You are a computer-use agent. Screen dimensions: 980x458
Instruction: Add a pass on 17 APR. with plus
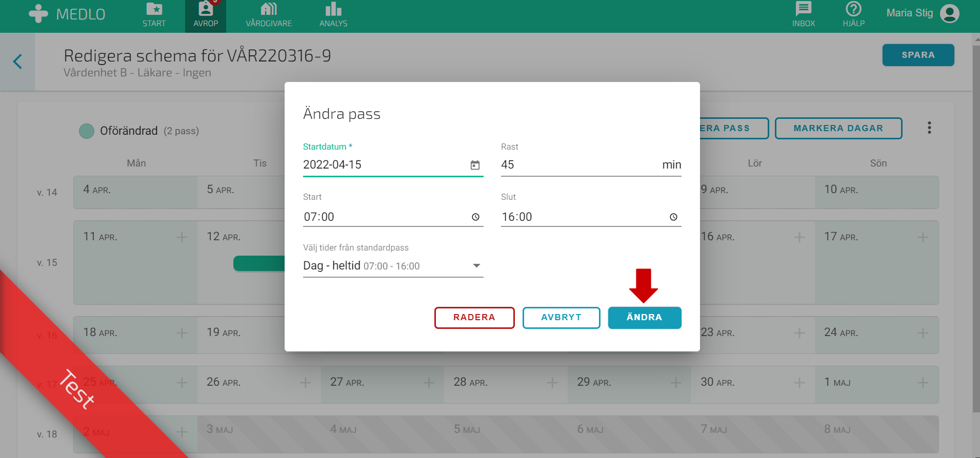click(x=923, y=237)
